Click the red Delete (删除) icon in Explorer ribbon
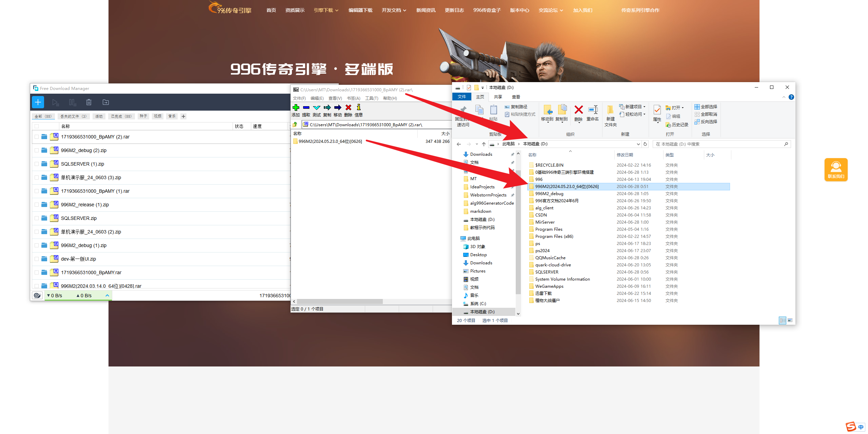Screen dimensions: 868x434 [x=578, y=110]
